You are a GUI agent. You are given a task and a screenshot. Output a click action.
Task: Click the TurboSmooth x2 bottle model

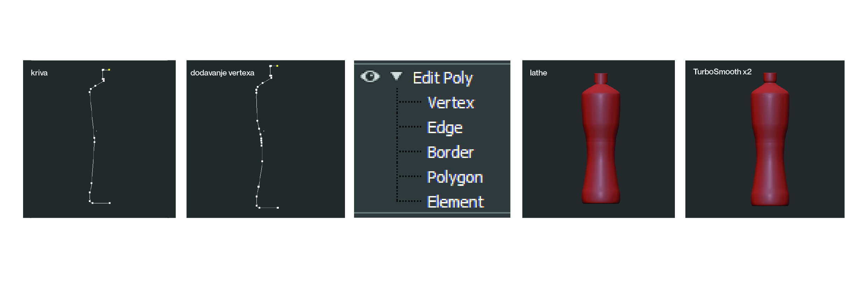770,139
